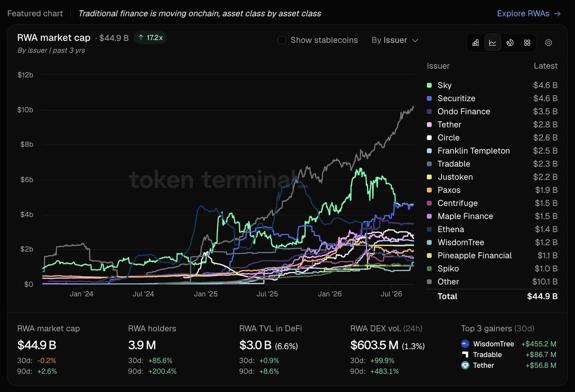Viewport: 575px width, 392px height.
Task: Enable the Show stablecoins checkbox
Action: [282, 40]
